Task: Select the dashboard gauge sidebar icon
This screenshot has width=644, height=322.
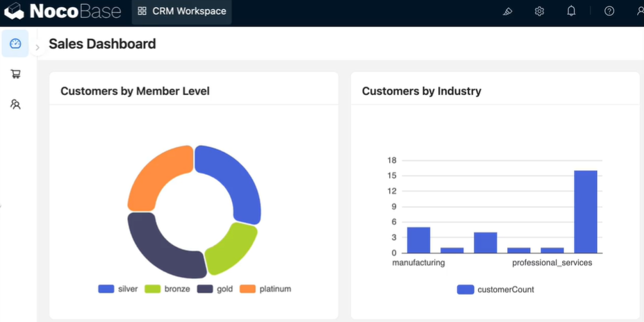Action: click(x=15, y=44)
